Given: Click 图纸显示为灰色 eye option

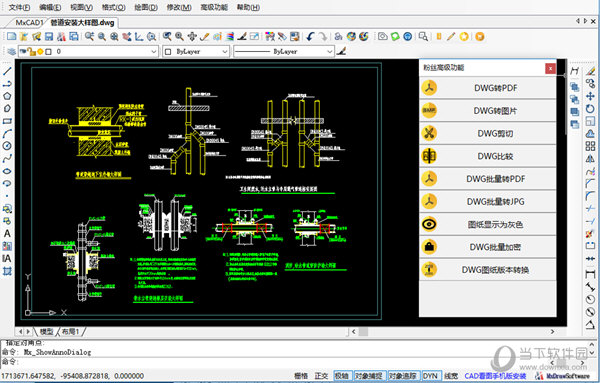Looking at the screenshot, I should pos(488,224).
